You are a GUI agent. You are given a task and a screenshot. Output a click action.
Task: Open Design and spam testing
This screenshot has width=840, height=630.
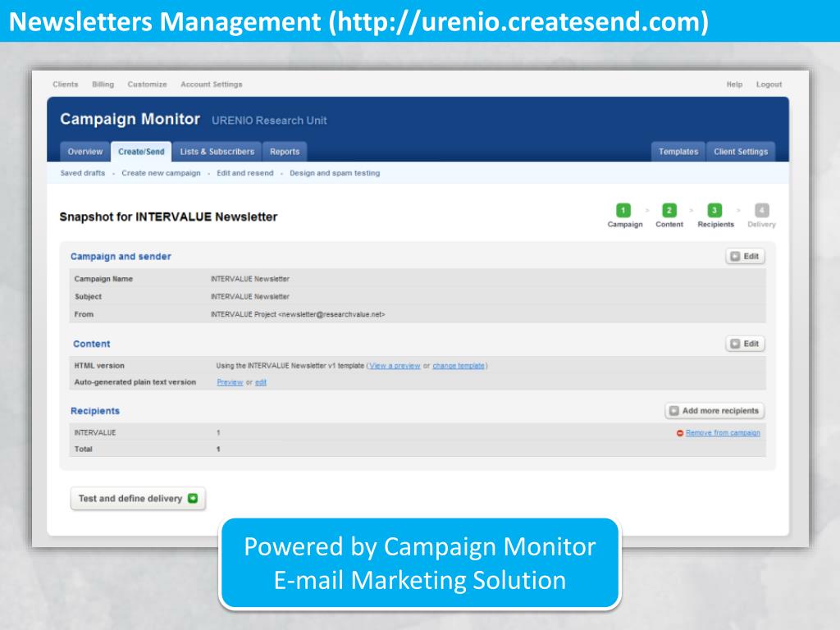click(335, 173)
